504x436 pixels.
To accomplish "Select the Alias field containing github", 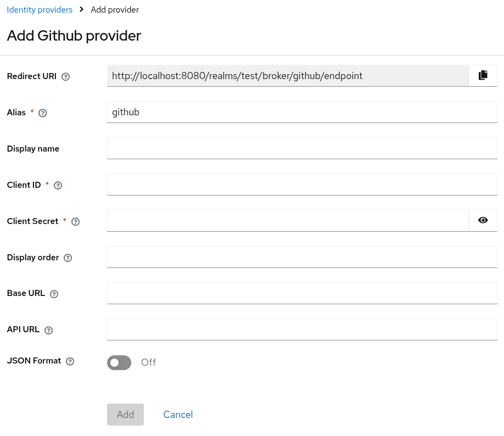I will 302,112.
